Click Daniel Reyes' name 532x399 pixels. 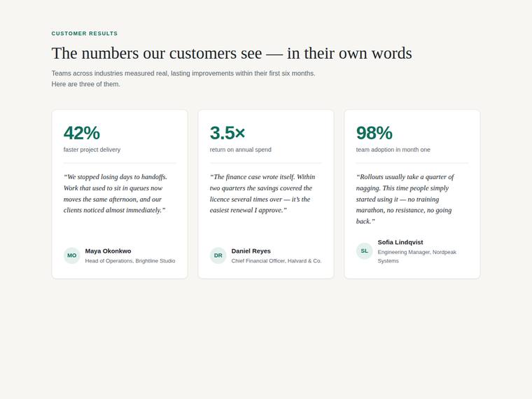[251, 251]
